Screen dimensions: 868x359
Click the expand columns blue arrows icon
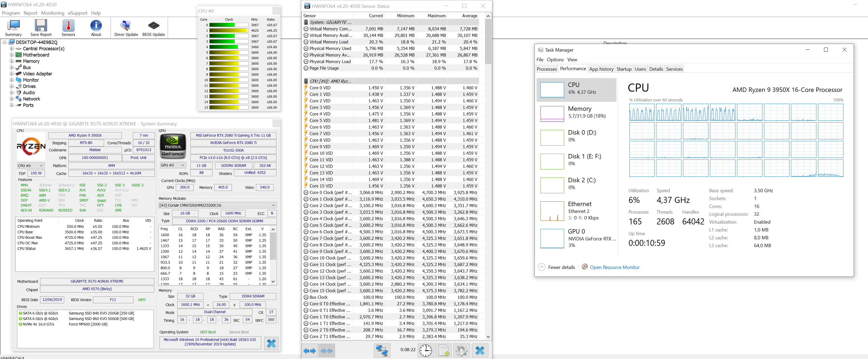pyautogui.click(x=310, y=351)
